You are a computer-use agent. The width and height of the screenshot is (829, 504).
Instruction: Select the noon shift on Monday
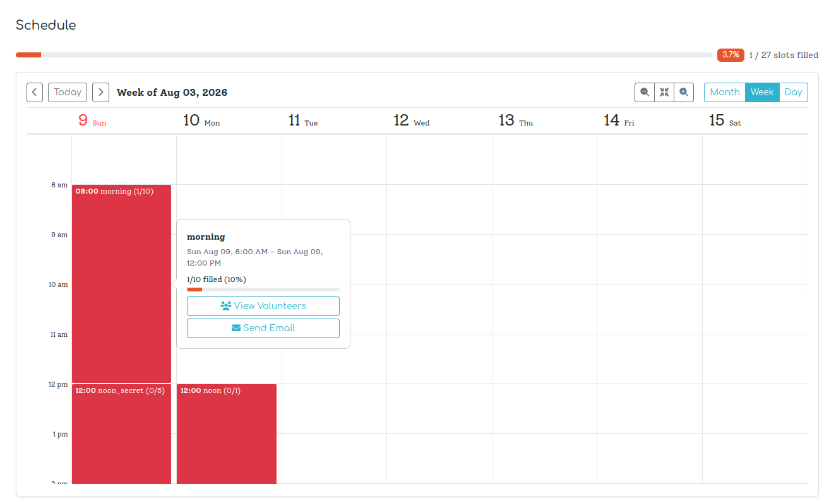pyautogui.click(x=226, y=435)
